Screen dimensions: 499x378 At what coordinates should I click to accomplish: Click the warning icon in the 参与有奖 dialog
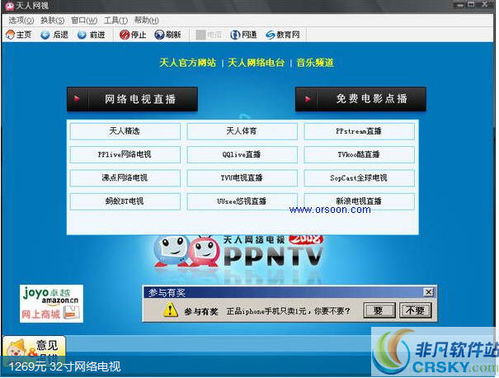[x=170, y=310]
